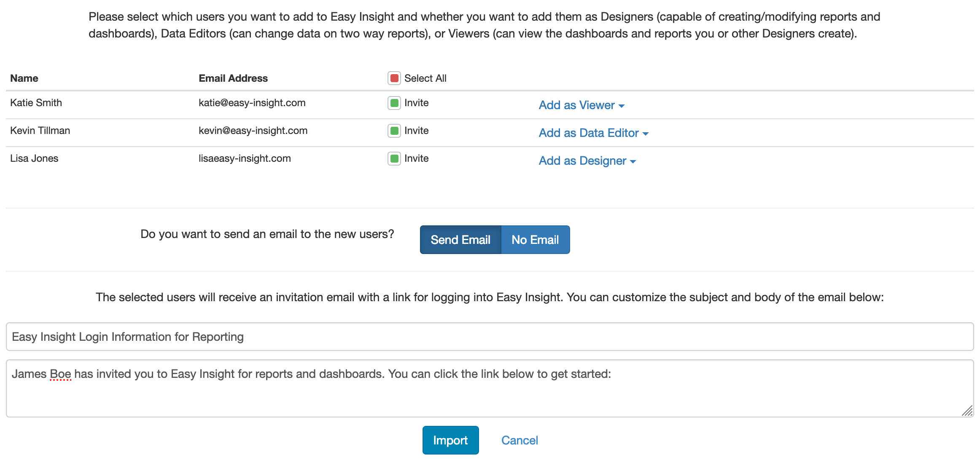The width and height of the screenshot is (980, 460).
Task: Select Katie Smith's email address
Action: pos(252,102)
